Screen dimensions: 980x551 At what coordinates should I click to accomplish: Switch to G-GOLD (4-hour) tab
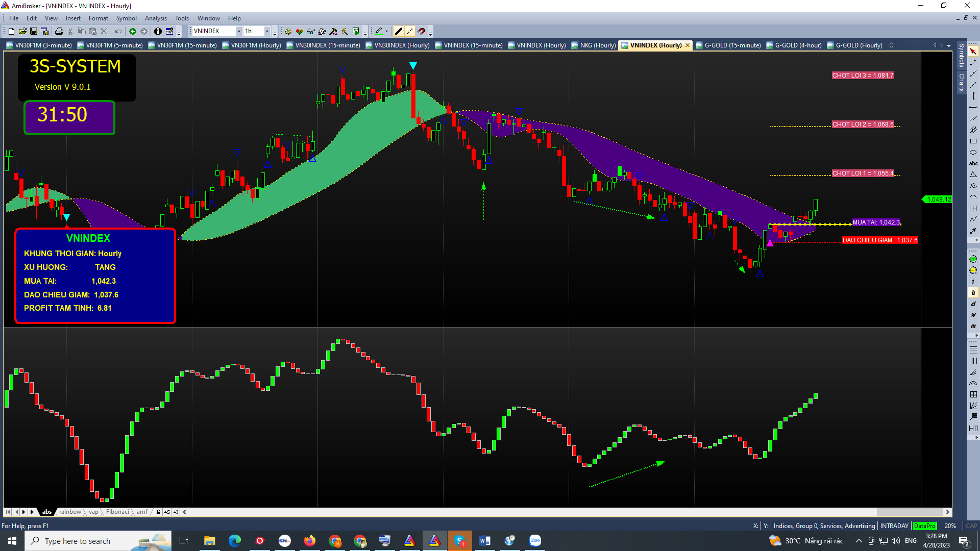pyautogui.click(x=798, y=45)
